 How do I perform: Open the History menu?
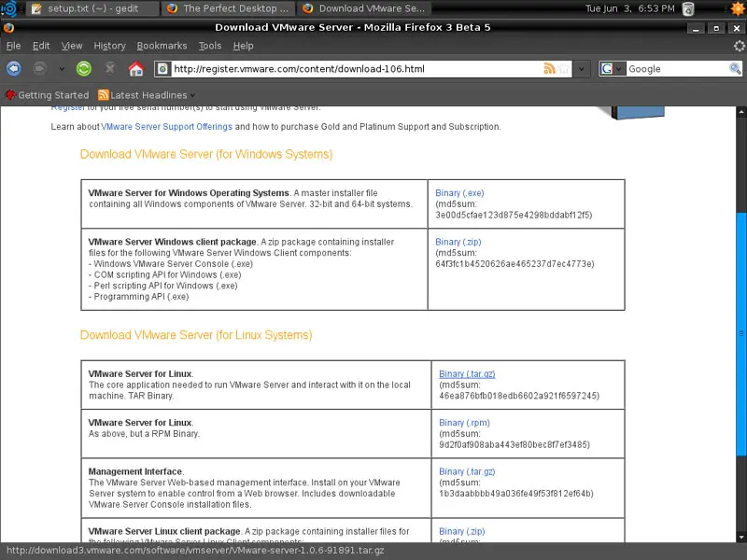coord(109,46)
